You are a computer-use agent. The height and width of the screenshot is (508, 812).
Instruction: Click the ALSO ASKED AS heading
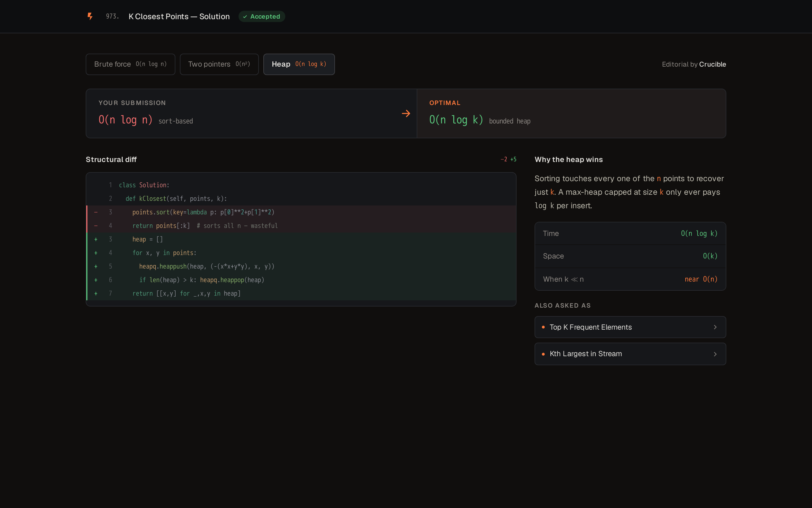click(x=563, y=305)
